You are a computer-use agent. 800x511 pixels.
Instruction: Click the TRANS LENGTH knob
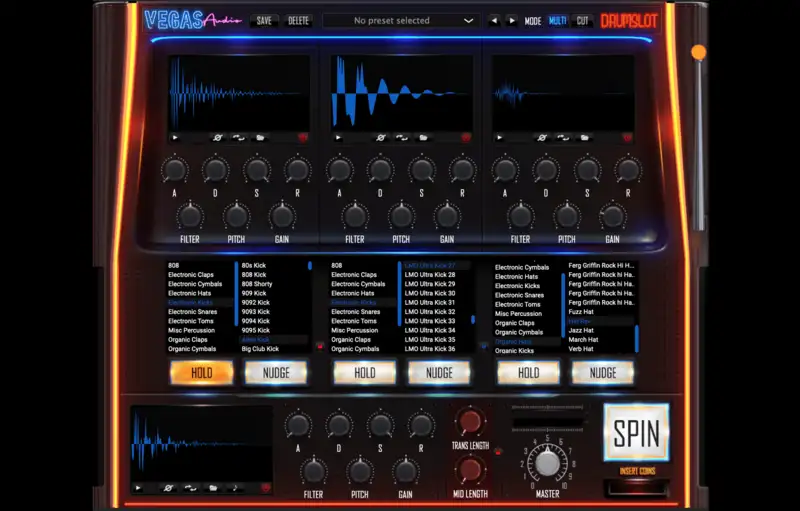(x=470, y=422)
